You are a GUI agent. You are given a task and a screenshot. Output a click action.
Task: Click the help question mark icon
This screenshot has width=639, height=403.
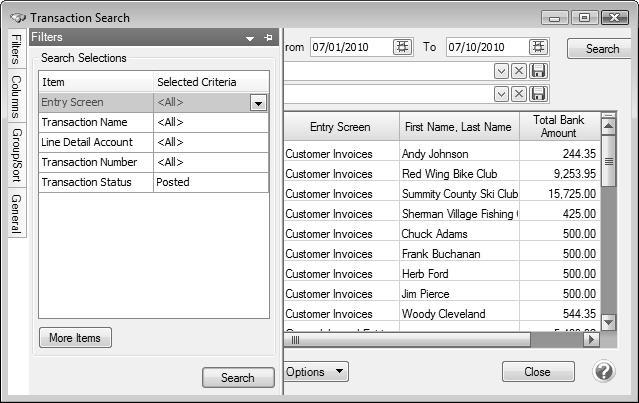[x=603, y=371]
